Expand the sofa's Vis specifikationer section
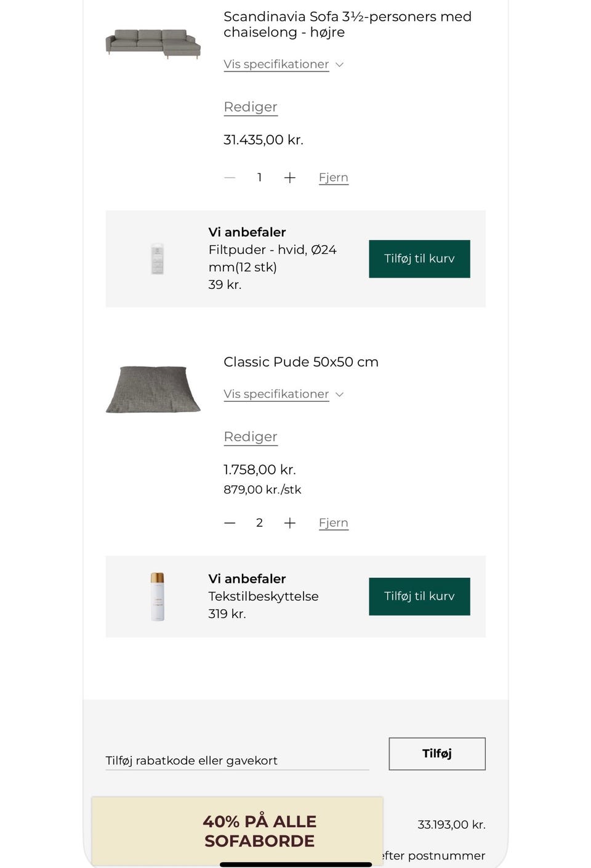591x868 pixels. pyautogui.click(x=276, y=64)
